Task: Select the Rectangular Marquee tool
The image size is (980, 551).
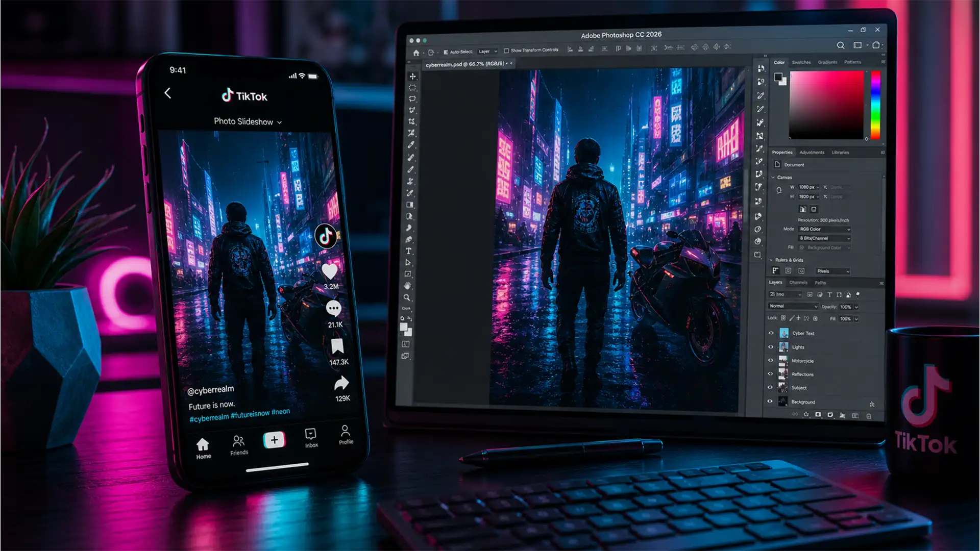Action: point(412,87)
